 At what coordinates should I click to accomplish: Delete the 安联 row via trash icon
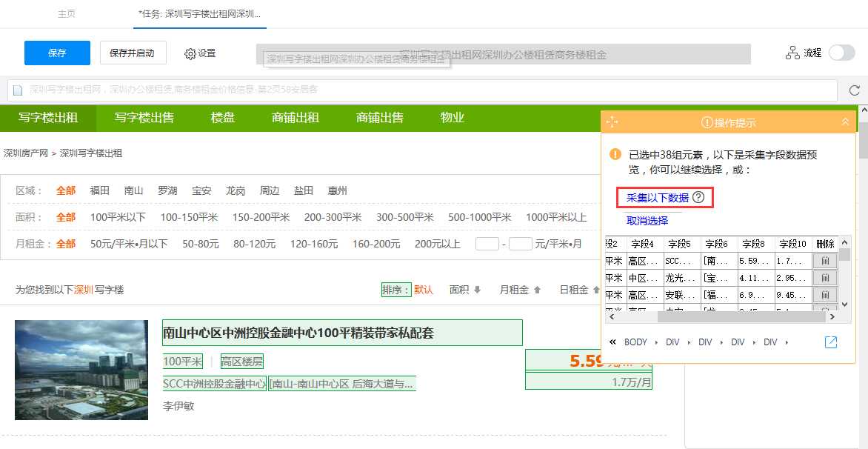pyautogui.click(x=825, y=294)
